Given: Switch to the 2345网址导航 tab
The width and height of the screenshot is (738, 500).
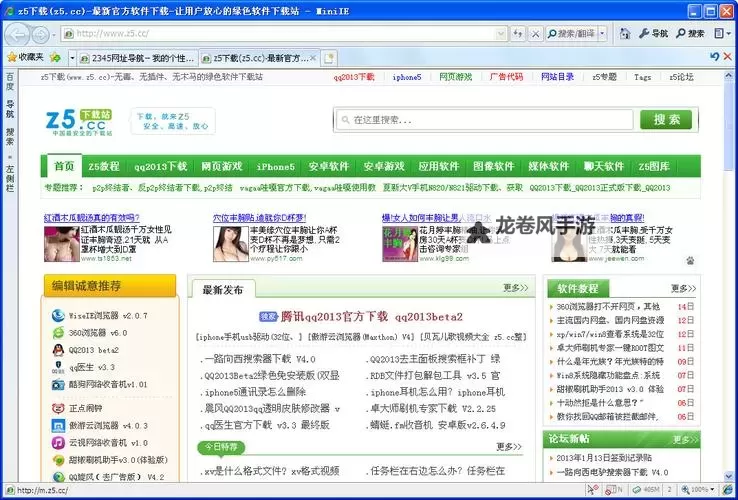Looking at the screenshot, I should point(137,58).
